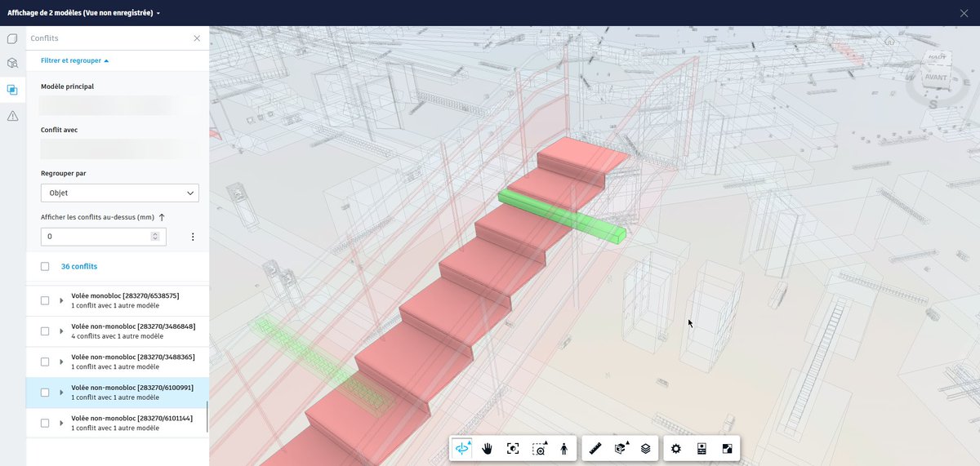Open the Affichage de 2 modèles dropdown
The image size is (980, 466).
(x=83, y=13)
